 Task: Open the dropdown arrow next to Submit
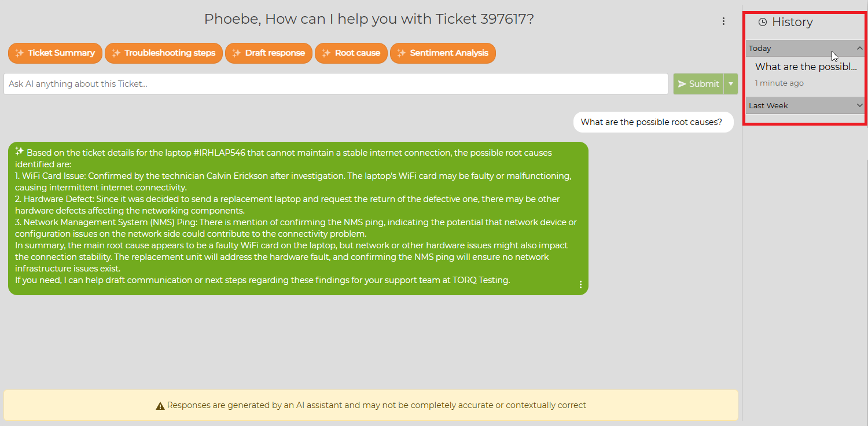click(731, 84)
